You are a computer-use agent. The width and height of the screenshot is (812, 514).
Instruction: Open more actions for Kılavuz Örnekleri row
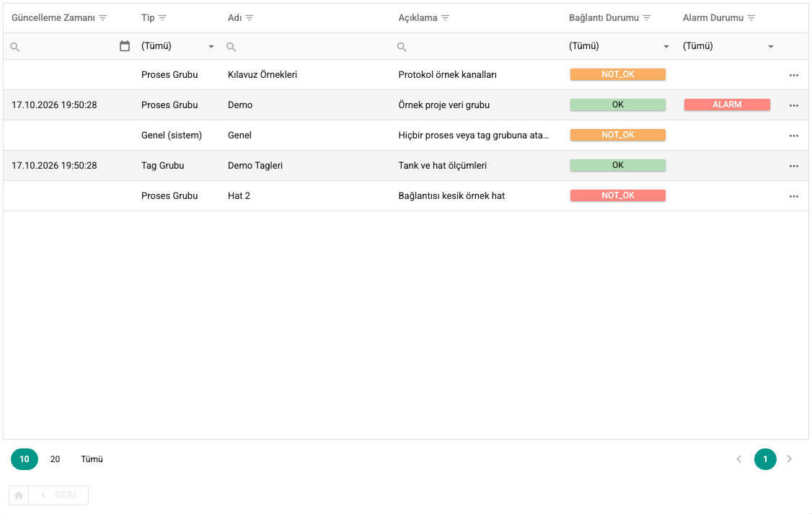tap(794, 75)
